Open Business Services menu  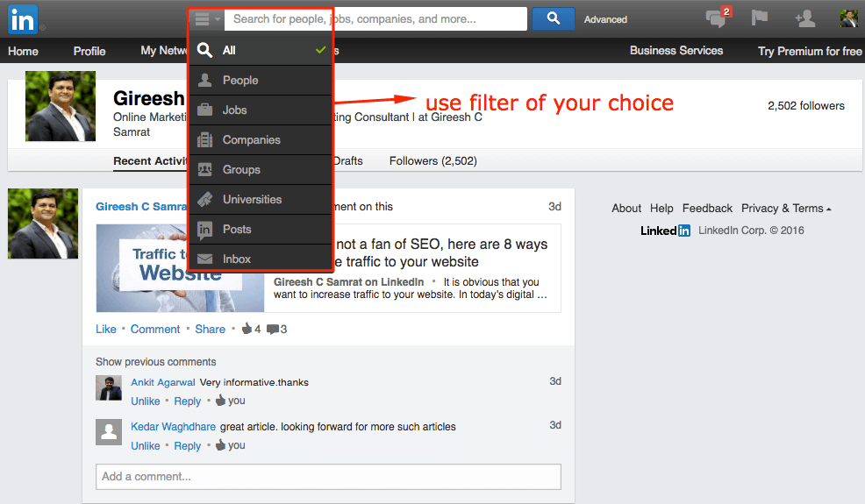click(676, 51)
